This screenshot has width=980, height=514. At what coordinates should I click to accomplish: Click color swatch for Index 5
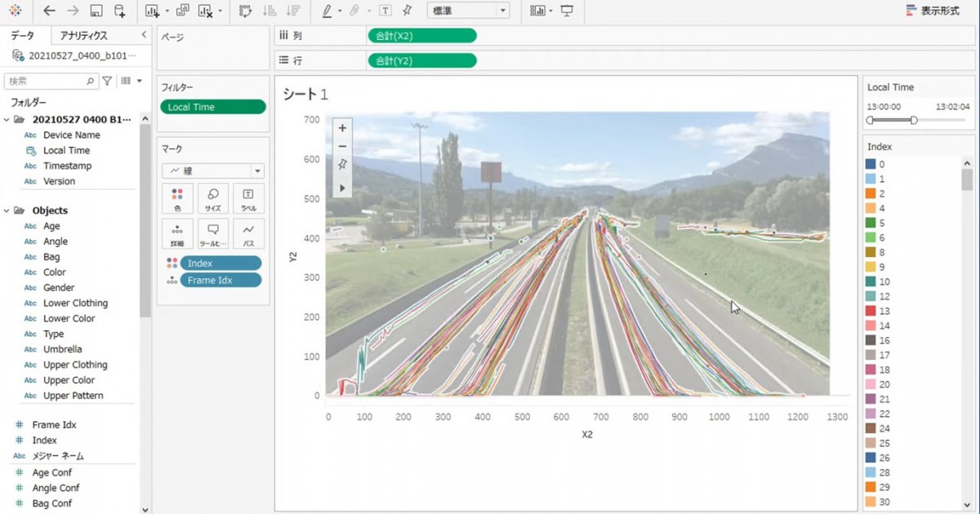(x=871, y=223)
